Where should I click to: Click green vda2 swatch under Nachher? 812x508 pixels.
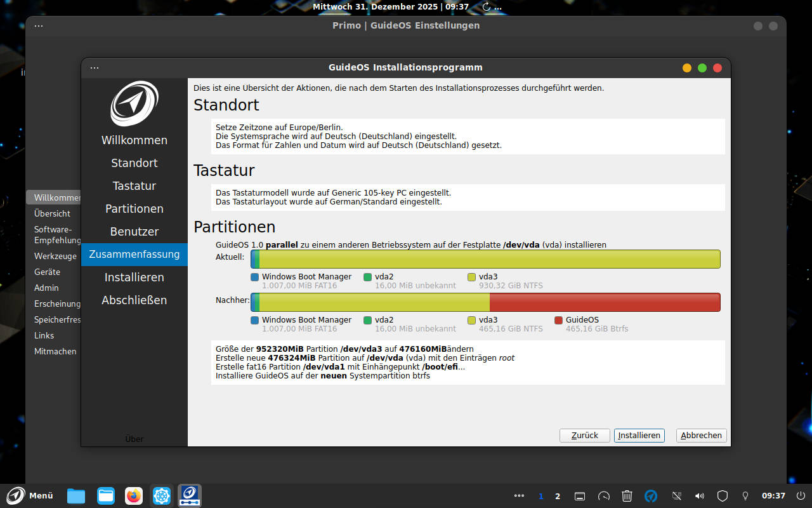point(368,320)
